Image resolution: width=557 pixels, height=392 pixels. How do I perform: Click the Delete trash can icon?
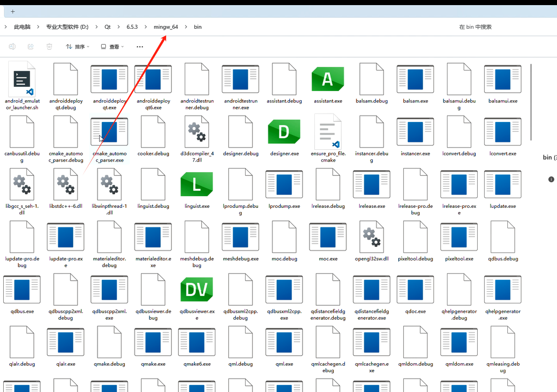coord(49,46)
